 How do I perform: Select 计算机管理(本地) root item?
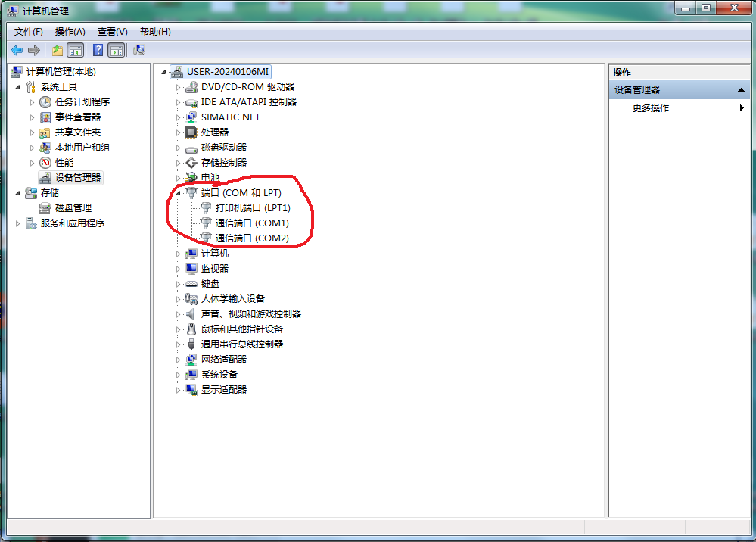point(61,72)
